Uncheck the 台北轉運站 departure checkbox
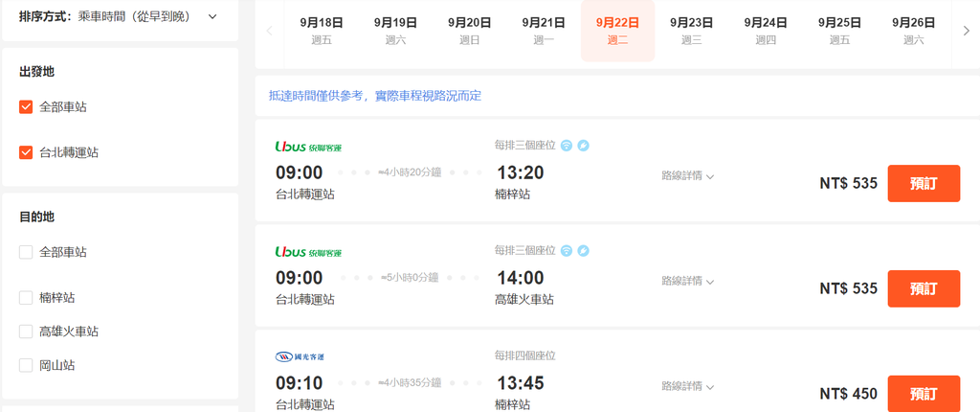The height and width of the screenshot is (412, 980). pyautogui.click(x=26, y=152)
